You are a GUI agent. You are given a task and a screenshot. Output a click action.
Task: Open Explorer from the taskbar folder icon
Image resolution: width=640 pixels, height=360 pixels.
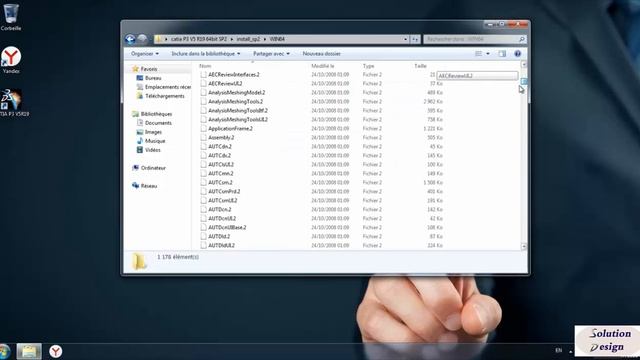[29, 351]
